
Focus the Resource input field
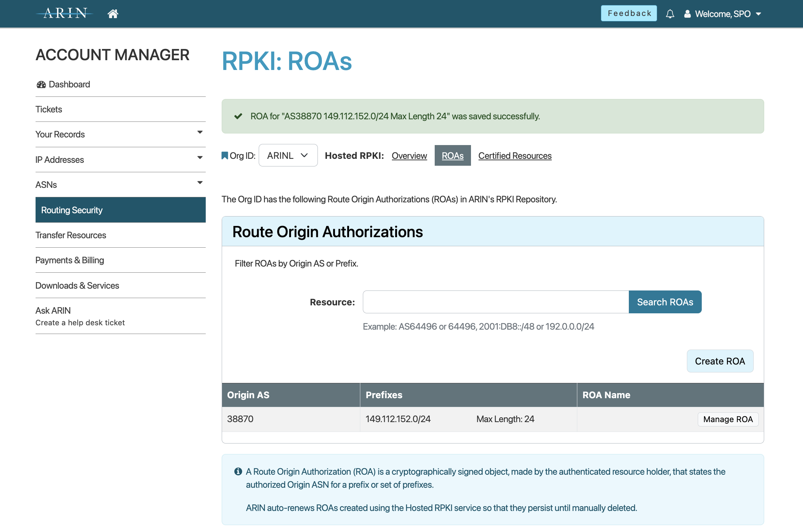click(496, 302)
